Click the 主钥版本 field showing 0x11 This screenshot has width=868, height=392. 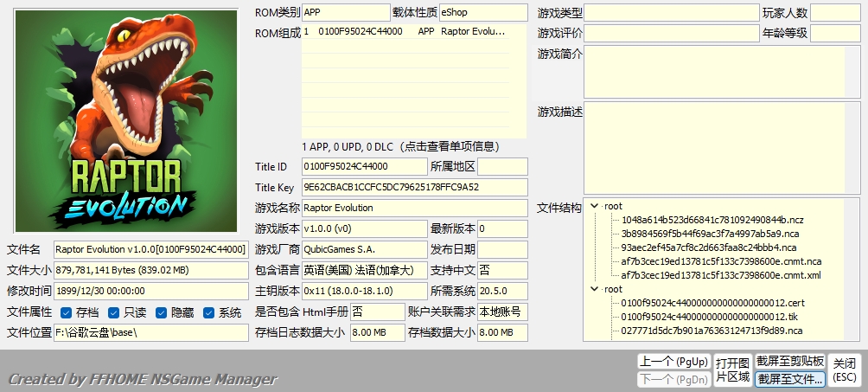(365, 291)
